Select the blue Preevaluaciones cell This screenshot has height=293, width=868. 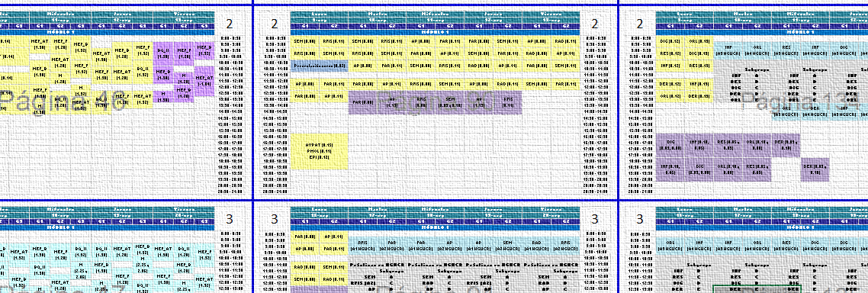click(320, 66)
